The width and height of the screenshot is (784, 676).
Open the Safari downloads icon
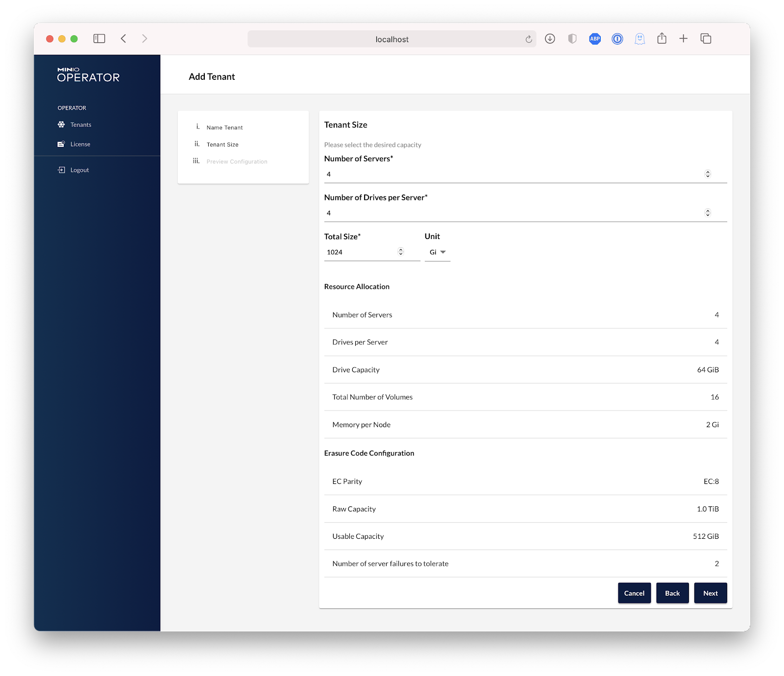pyautogui.click(x=550, y=39)
